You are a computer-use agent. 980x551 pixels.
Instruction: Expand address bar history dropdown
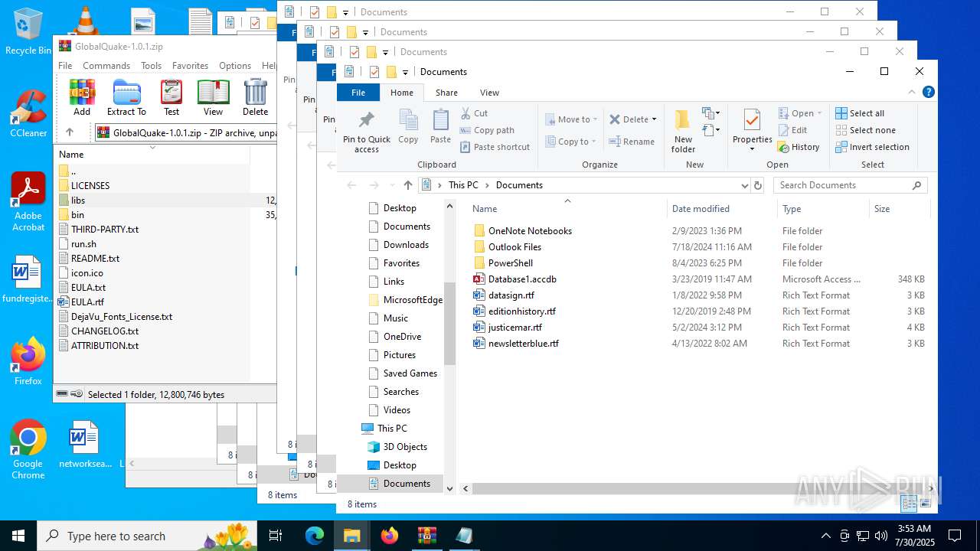point(745,185)
